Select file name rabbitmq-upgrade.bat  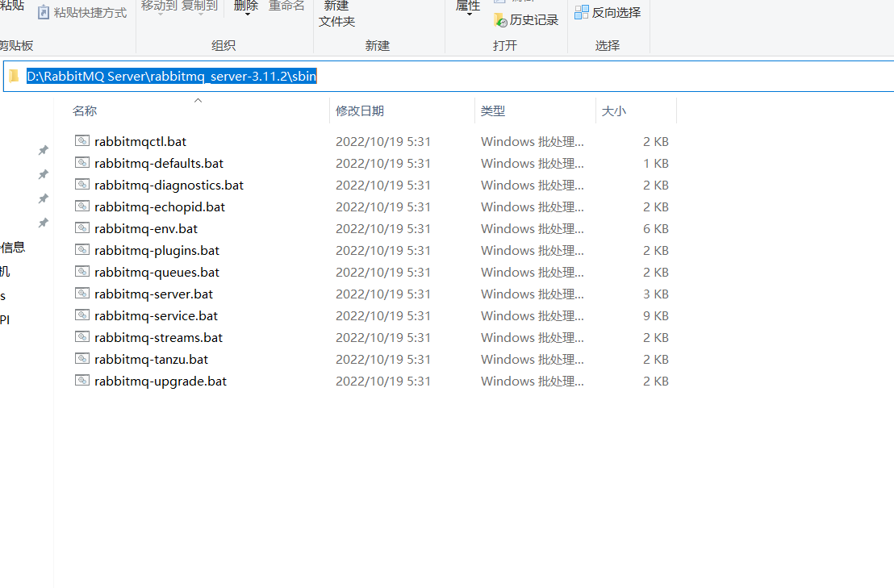pos(161,382)
